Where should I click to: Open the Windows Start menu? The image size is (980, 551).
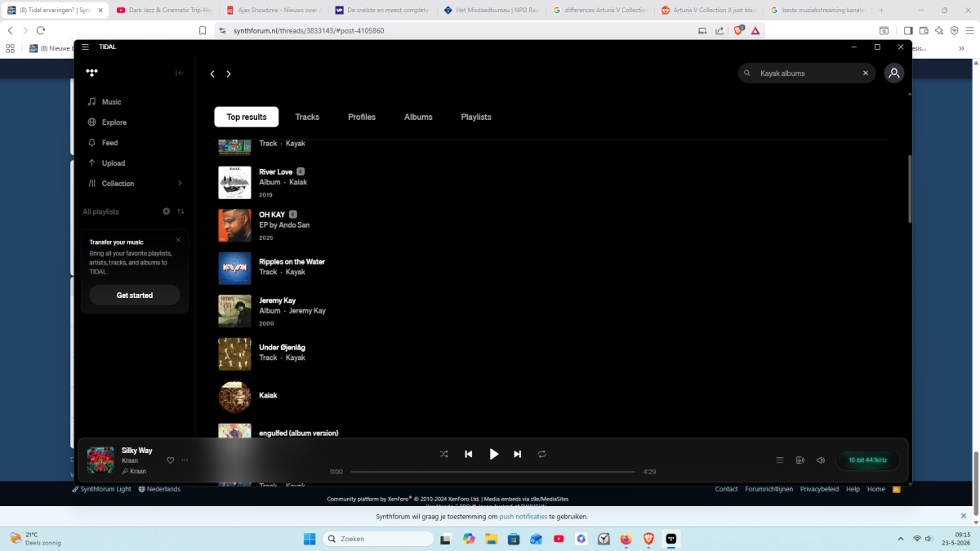(x=310, y=539)
